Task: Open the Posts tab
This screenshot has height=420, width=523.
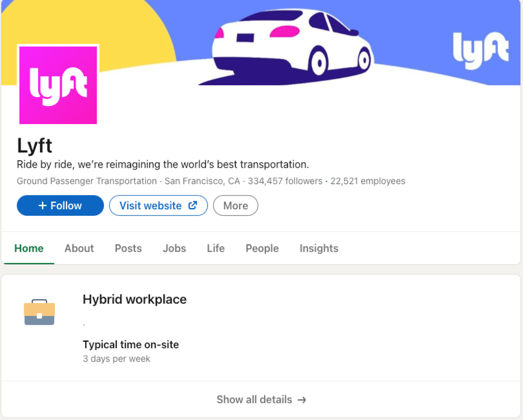Action: 128,248
